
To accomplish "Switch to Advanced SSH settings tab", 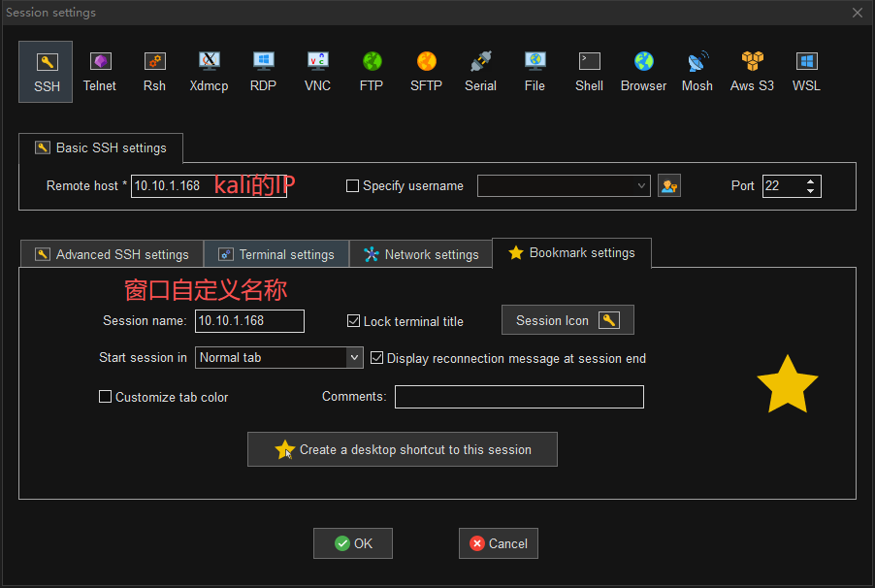I will coord(112,254).
